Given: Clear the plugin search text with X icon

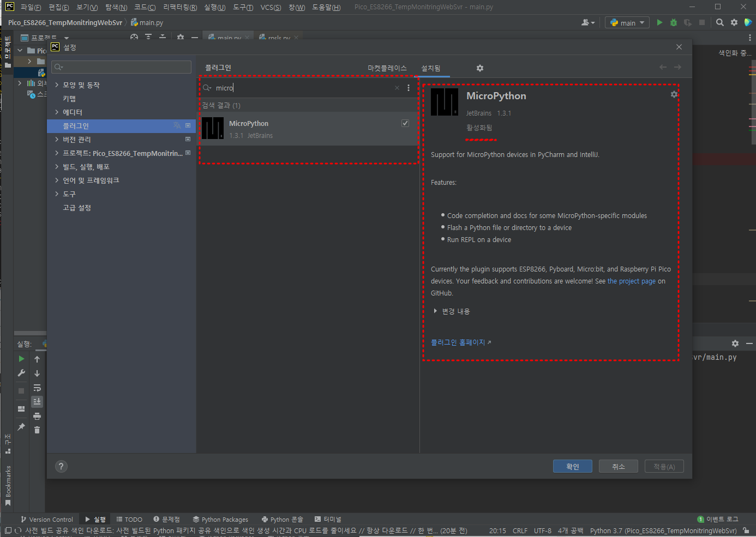Looking at the screenshot, I should tap(397, 88).
